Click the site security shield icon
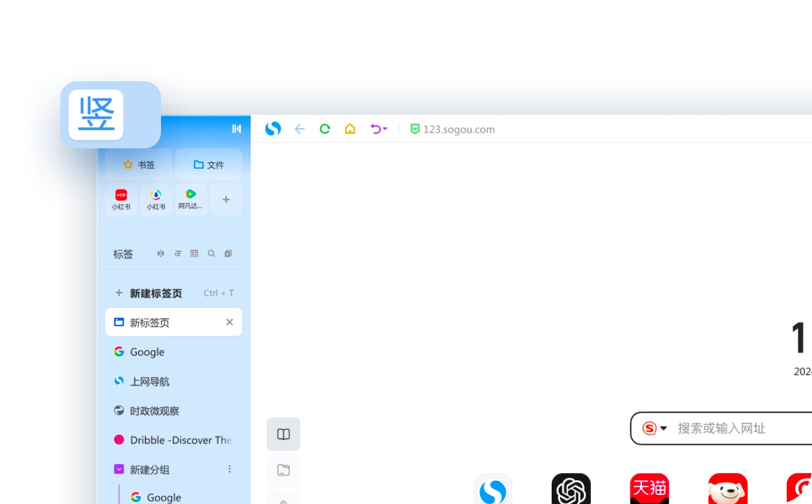Screen dimensions: 812x504 click(x=414, y=129)
